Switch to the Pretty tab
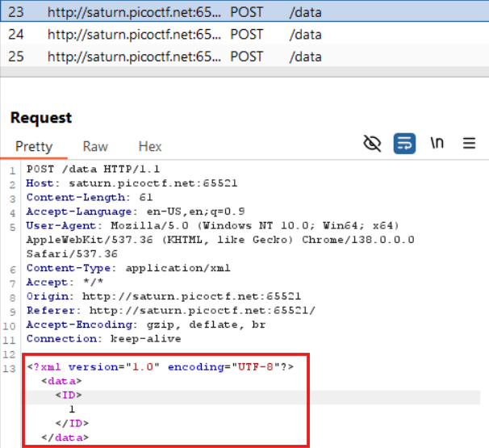489x448 pixels. (34, 146)
